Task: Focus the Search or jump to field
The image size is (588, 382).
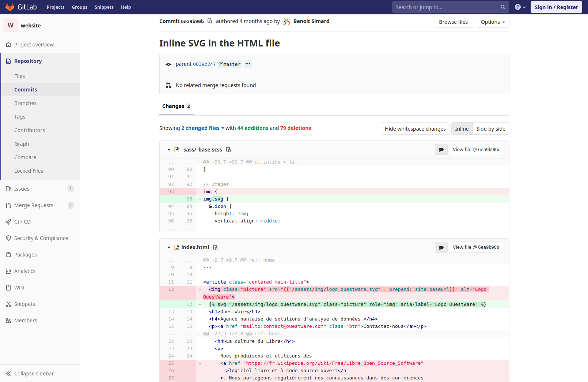Action: tap(446, 7)
